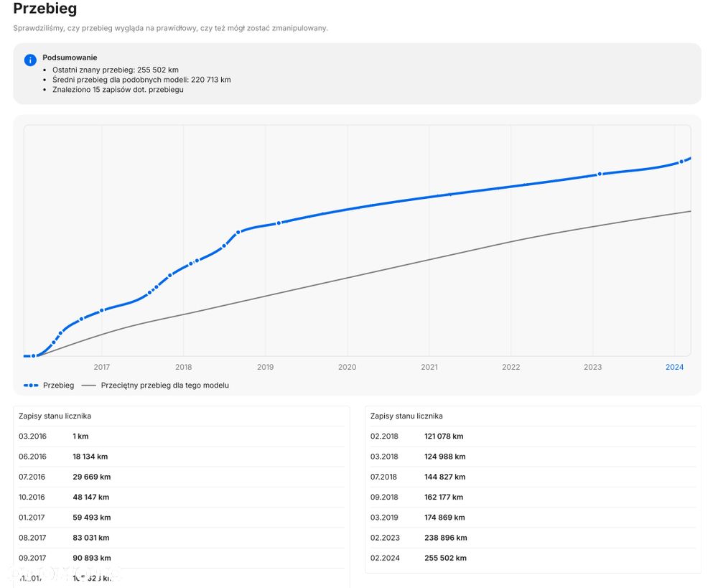Toggle the Przeciętny przebieg dla tego modelu label
The image size is (718, 588).
point(164,386)
